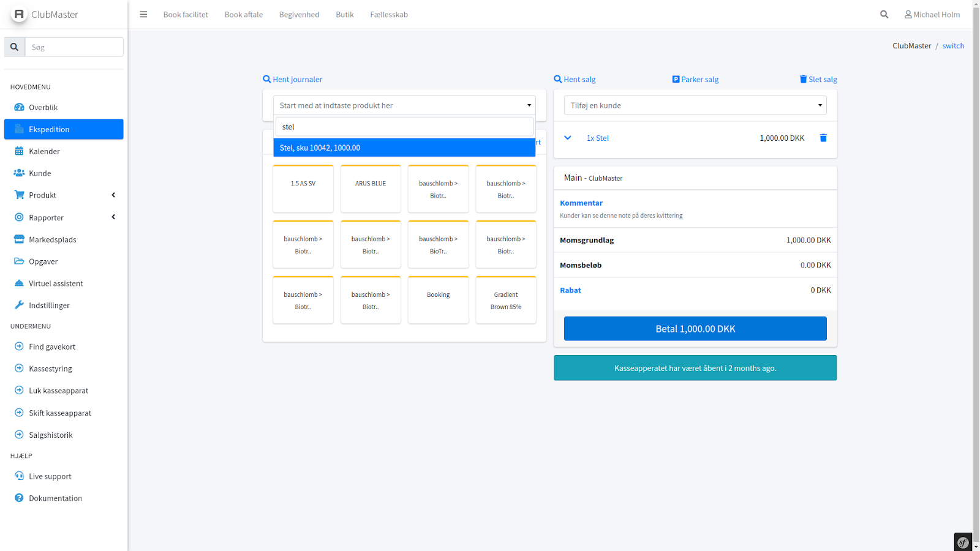
Task: Expand the 1x Stel line chevron
Action: 568,138
